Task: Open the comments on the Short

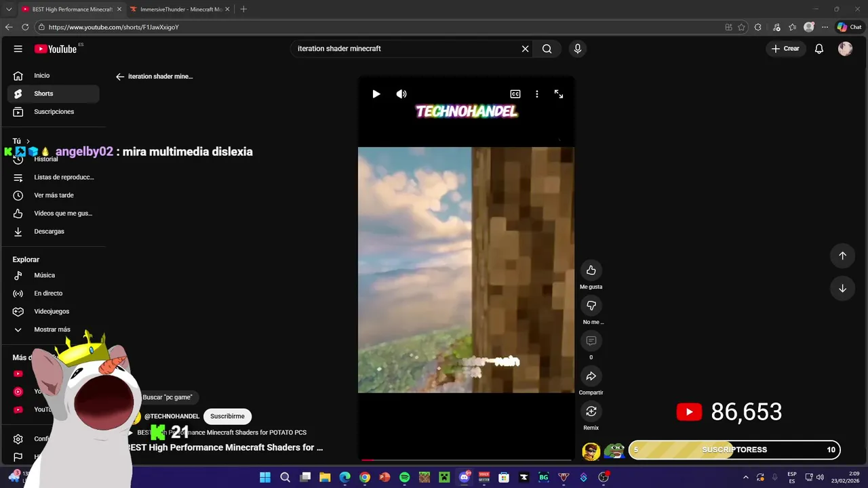Action: (591, 341)
